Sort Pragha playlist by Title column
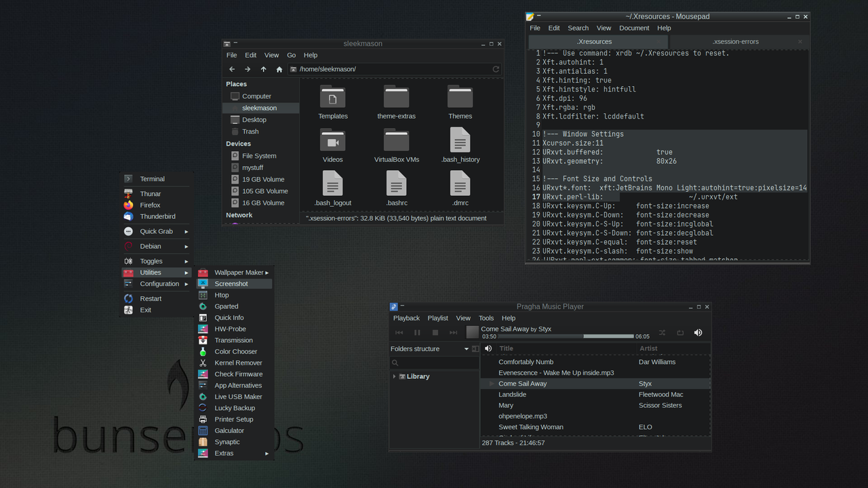Image resolution: width=868 pixels, height=488 pixels. coord(566,348)
